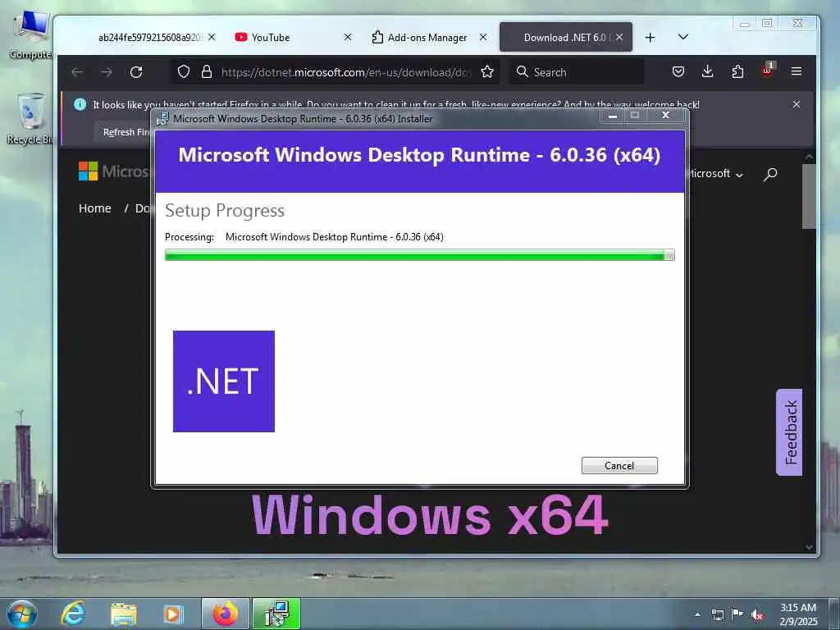Viewport: 840px width, 630px height.
Task: Click the page vertical scrollbar thumb
Action: 809,197
